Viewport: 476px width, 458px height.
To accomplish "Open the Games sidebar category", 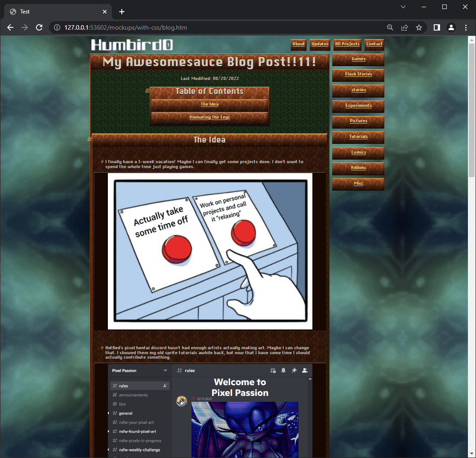I will tap(358, 59).
